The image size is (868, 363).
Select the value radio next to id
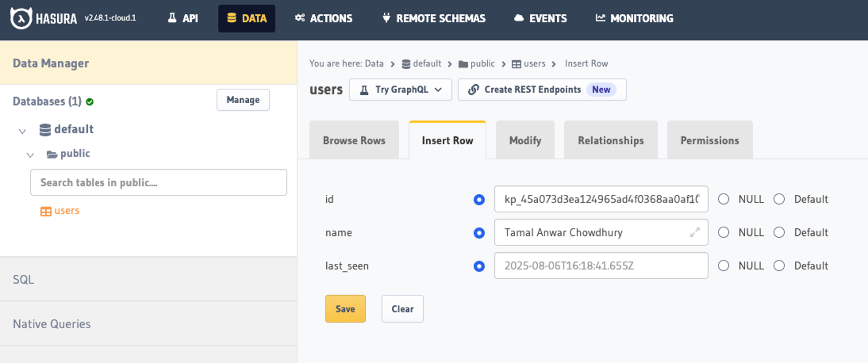pyautogui.click(x=479, y=200)
